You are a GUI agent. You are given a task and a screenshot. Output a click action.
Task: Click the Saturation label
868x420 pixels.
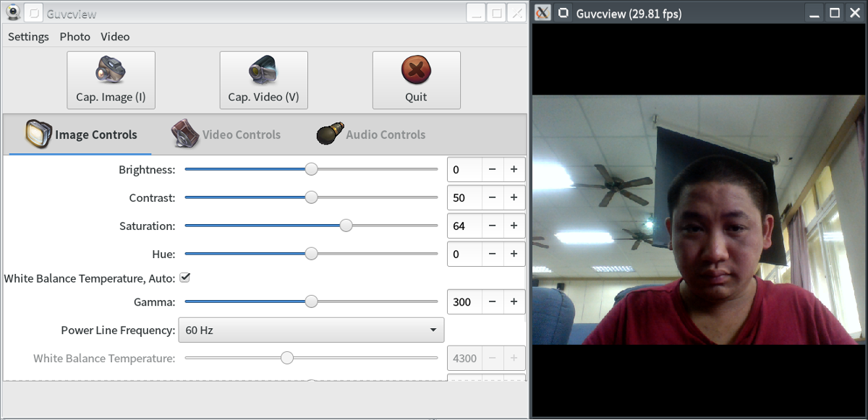[x=148, y=226]
